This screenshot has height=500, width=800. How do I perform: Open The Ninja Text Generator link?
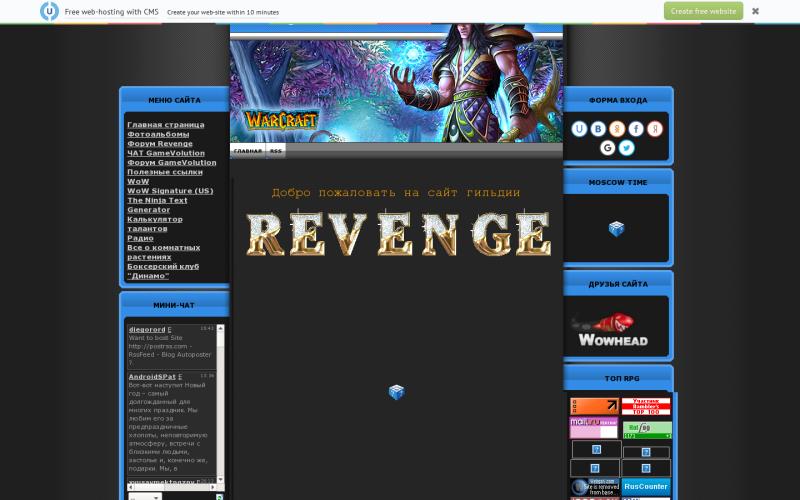click(x=157, y=205)
